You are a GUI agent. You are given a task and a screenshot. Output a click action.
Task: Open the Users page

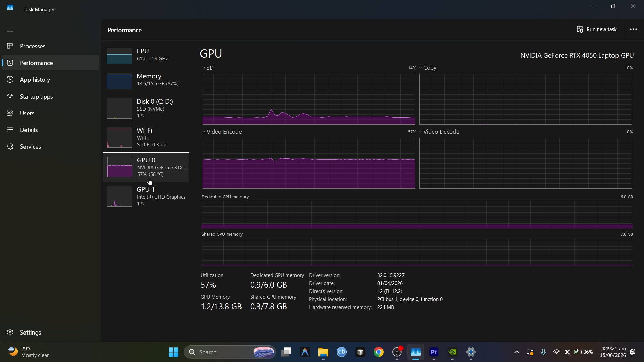click(50, 113)
